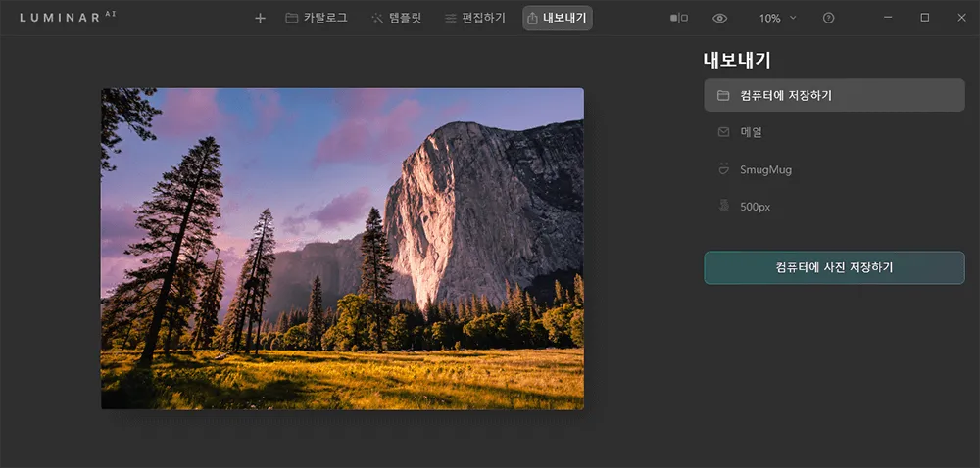Switch to the 카탈로그 tab
The height and width of the screenshot is (468, 980).
point(325,18)
